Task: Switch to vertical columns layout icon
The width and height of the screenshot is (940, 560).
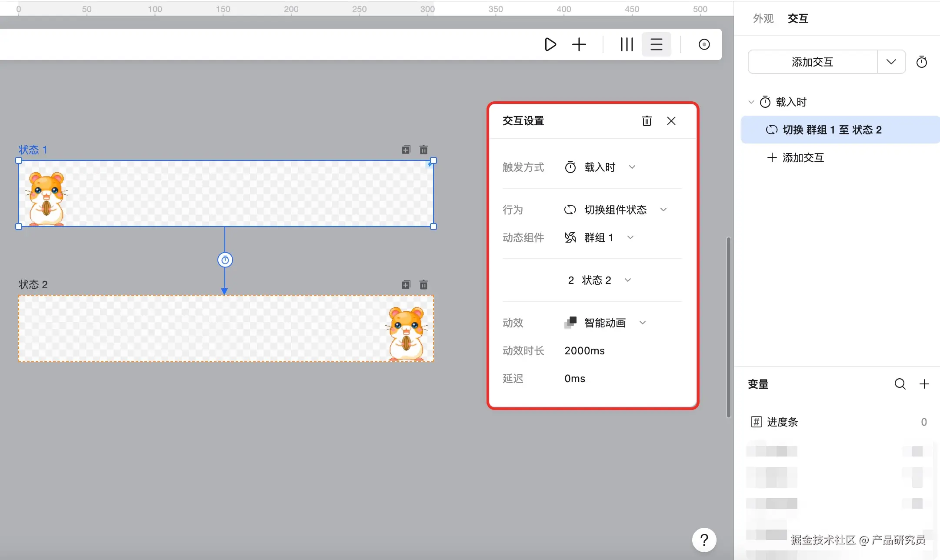Action: (x=627, y=44)
